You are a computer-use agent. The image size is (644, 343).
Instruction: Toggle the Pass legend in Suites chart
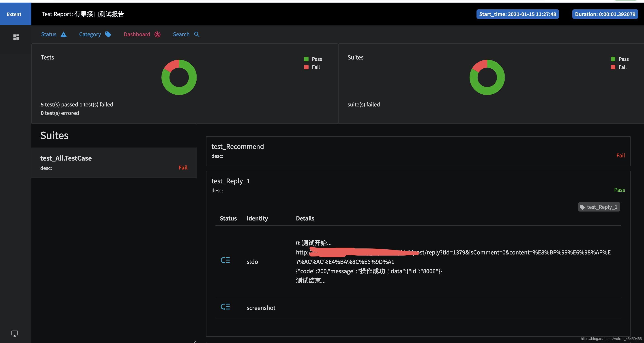tap(620, 59)
